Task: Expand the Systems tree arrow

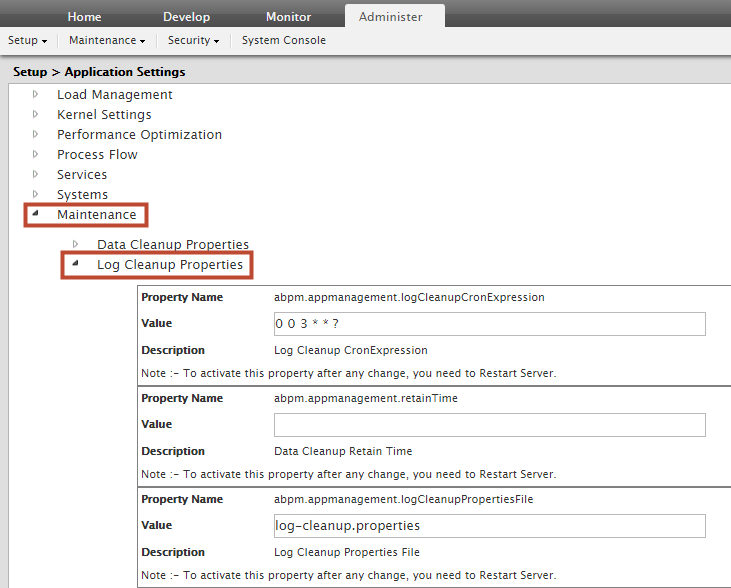Action: coord(35,194)
